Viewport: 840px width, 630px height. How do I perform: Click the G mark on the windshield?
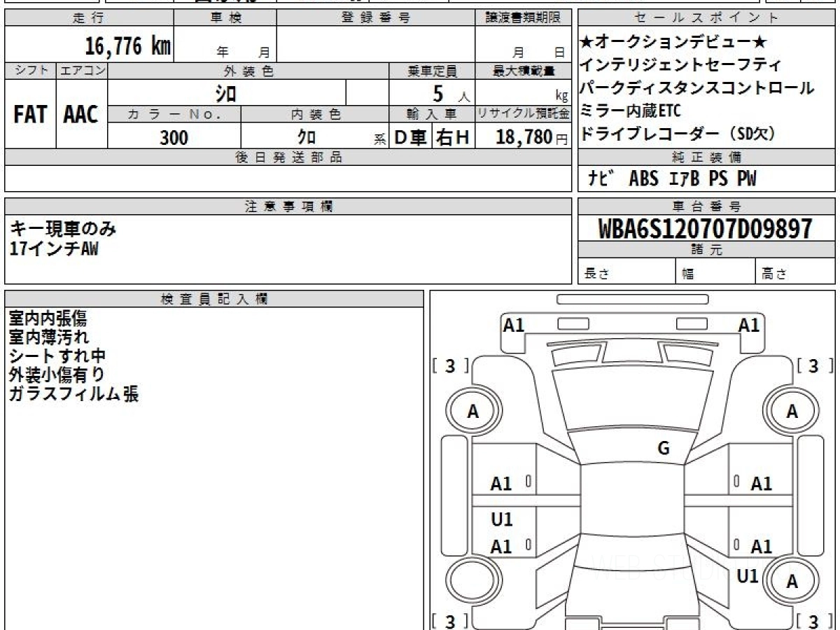coord(664,449)
